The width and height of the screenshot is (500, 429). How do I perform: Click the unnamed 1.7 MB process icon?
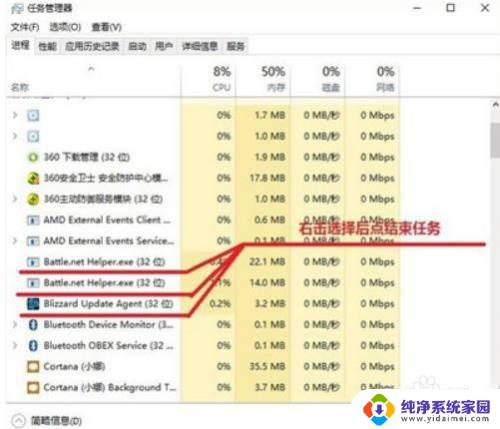tap(33, 115)
